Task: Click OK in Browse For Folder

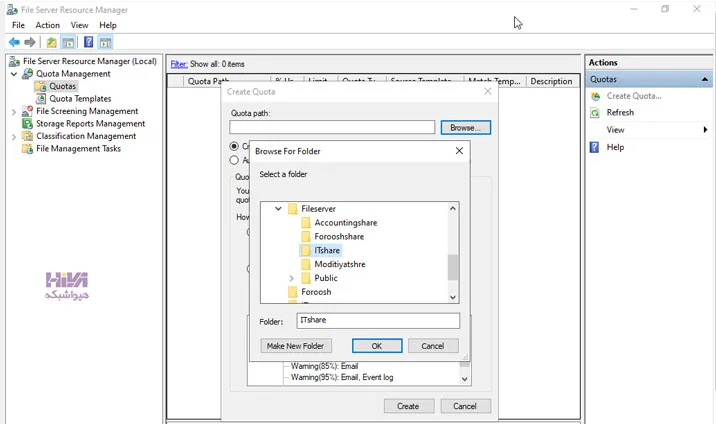Action: coord(377,346)
